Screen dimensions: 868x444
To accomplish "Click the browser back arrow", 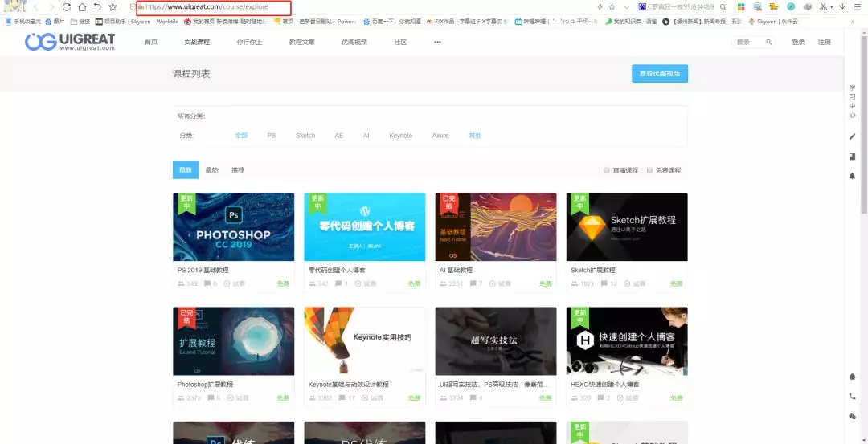I will pyautogui.click(x=36, y=7).
